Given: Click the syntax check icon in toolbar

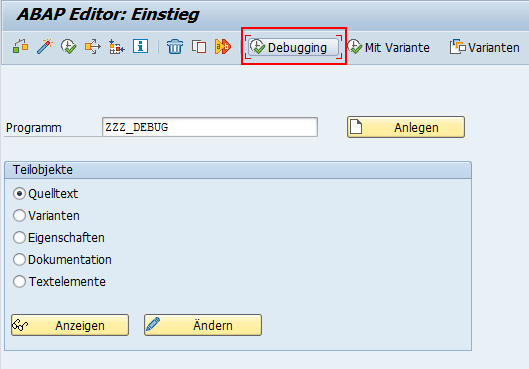Looking at the screenshot, I should (20, 46).
